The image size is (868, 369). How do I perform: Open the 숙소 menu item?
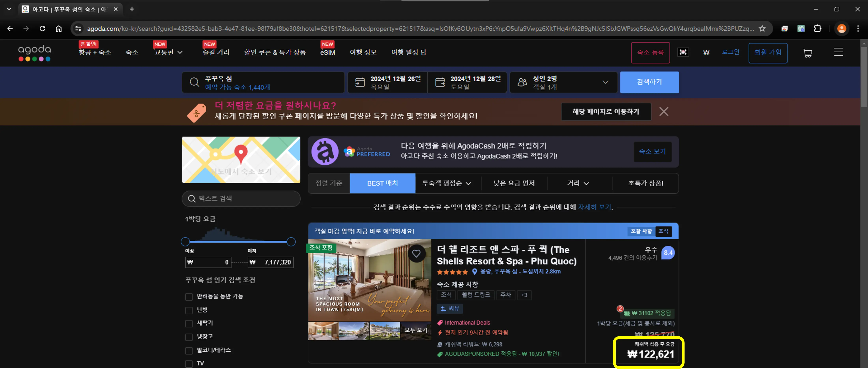(x=132, y=52)
